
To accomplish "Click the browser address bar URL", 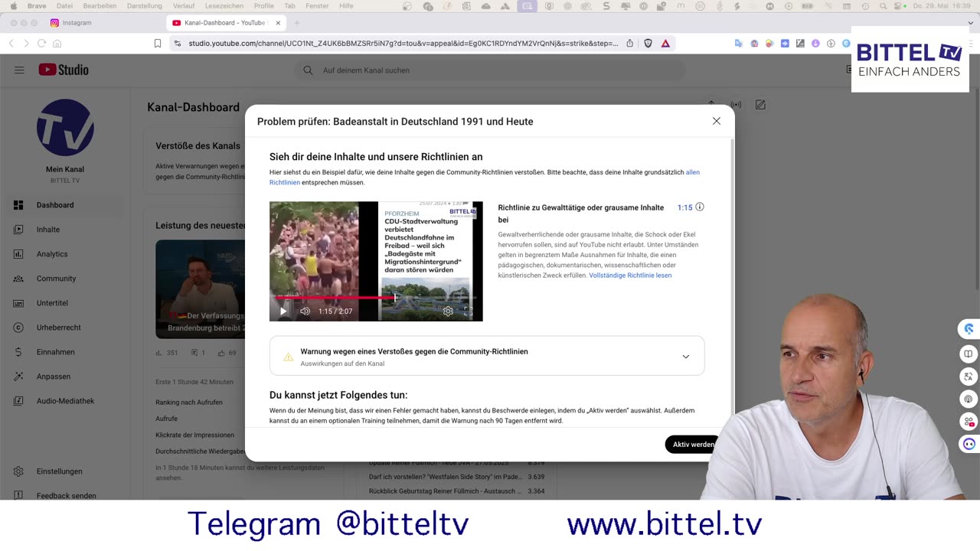I will 403,44.
